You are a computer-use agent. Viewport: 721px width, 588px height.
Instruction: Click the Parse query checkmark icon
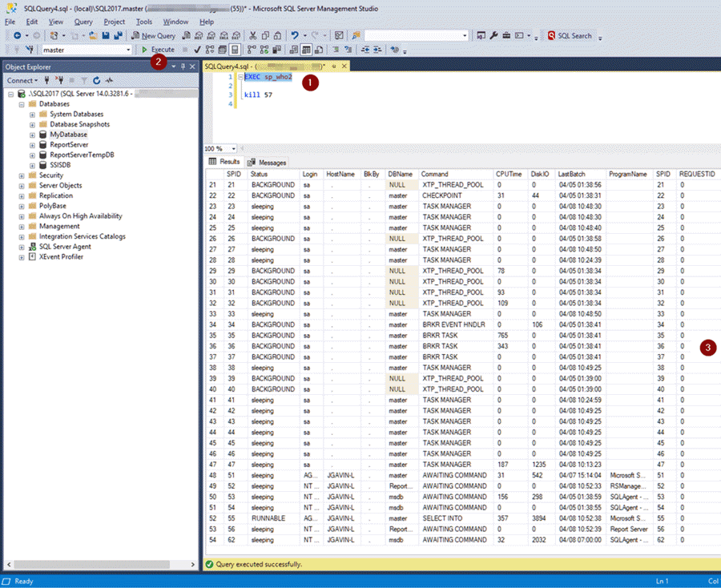(196, 50)
